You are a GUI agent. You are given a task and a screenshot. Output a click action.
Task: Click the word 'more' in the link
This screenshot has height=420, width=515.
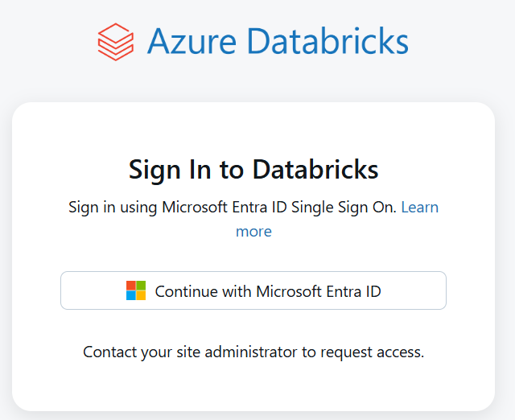(253, 232)
